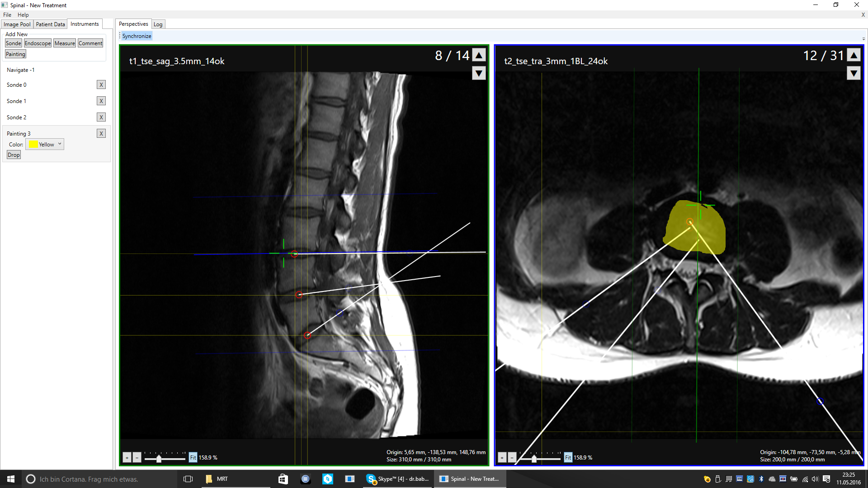Switch to Spinal app on taskbar
The width and height of the screenshot is (868, 488).
click(470, 479)
